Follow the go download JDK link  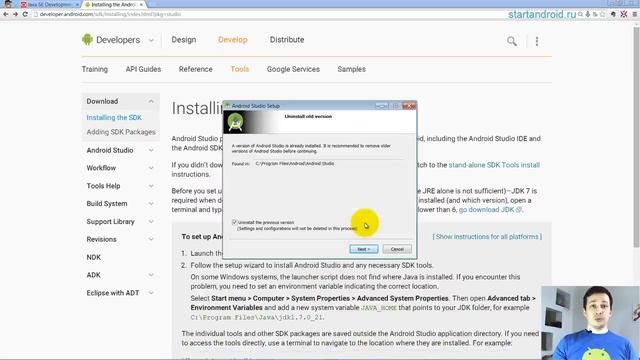[490, 209]
